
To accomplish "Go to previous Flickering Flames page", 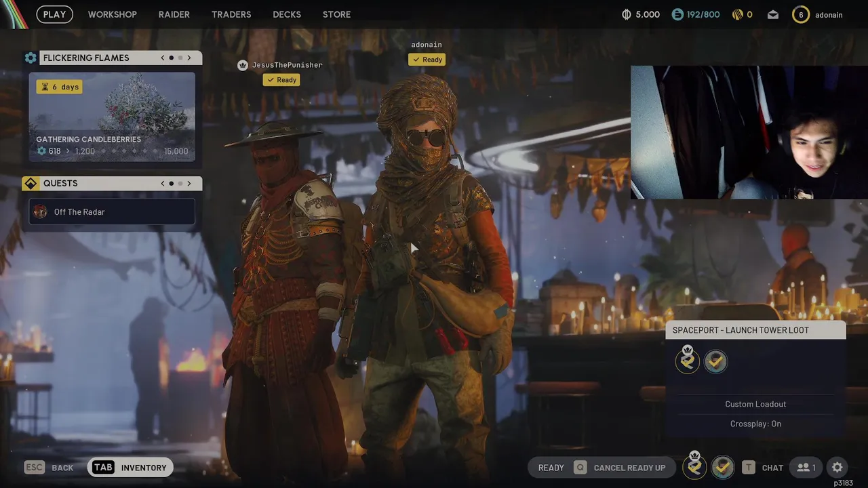I will 163,58.
